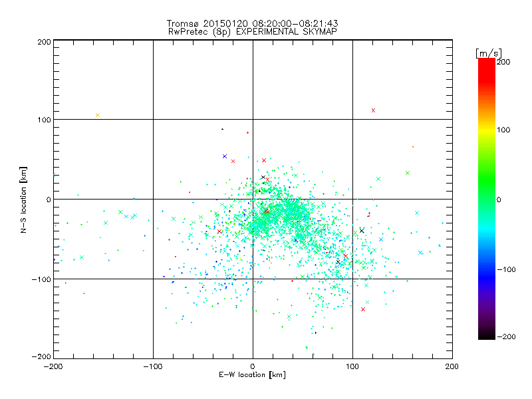Click the colorbar tick label '-100'
This screenshot has height=399, width=532.
pos(506,270)
